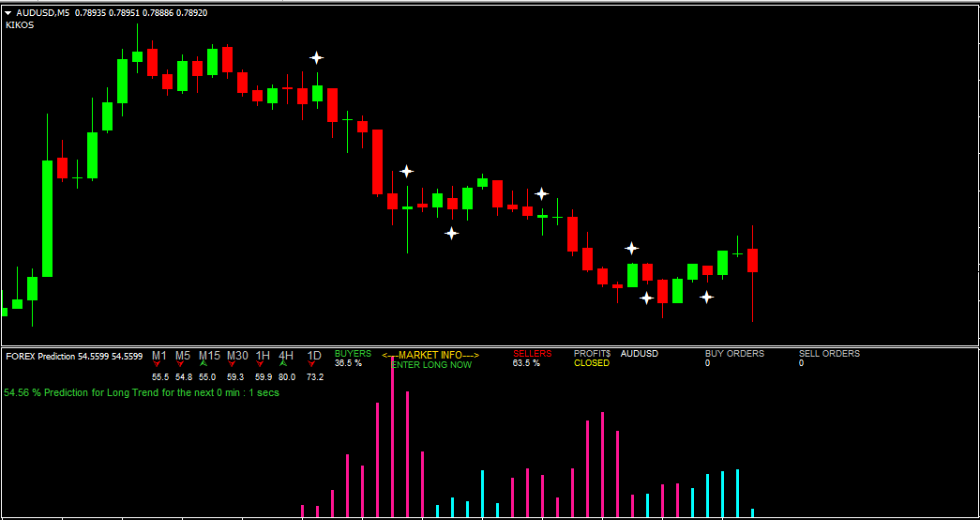The width and height of the screenshot is (980, 520).
Task: Click the rightmost white star signal marker
Action: pos(706,298)
